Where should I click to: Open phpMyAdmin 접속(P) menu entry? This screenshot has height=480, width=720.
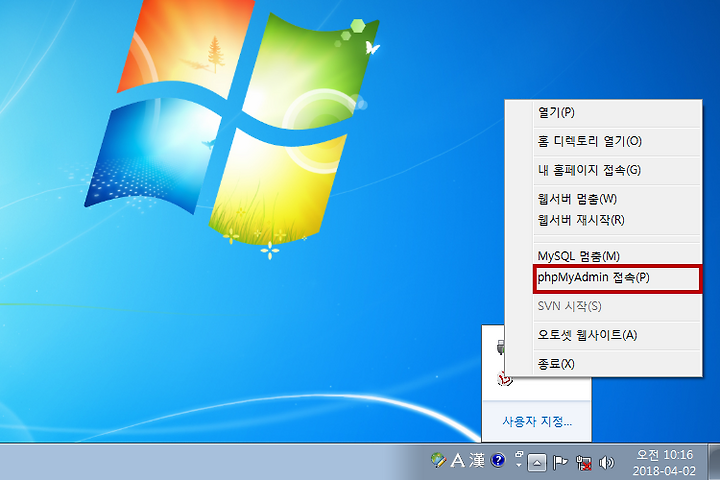tap(617, 278)
